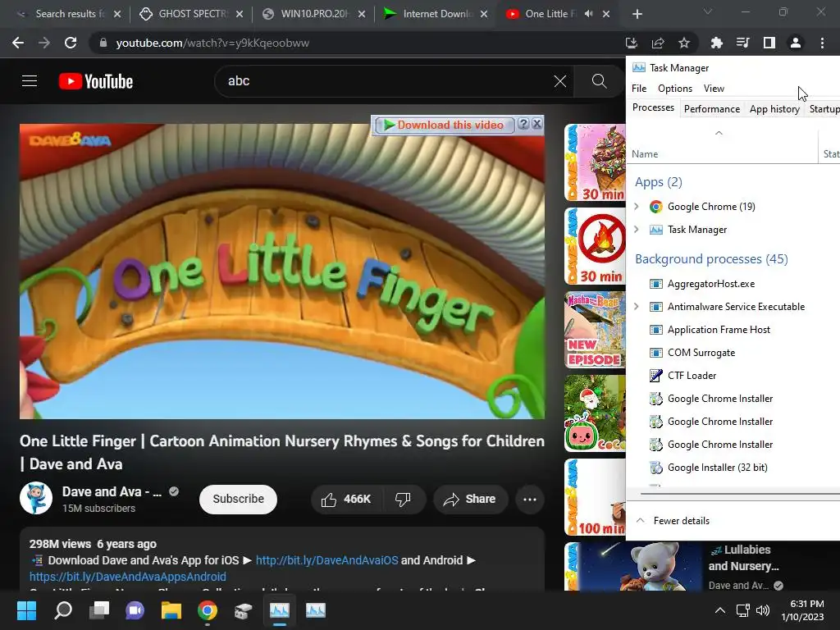Open the Windows Start button
Viewport: 840px width, 630px height.
click(26, 610)
